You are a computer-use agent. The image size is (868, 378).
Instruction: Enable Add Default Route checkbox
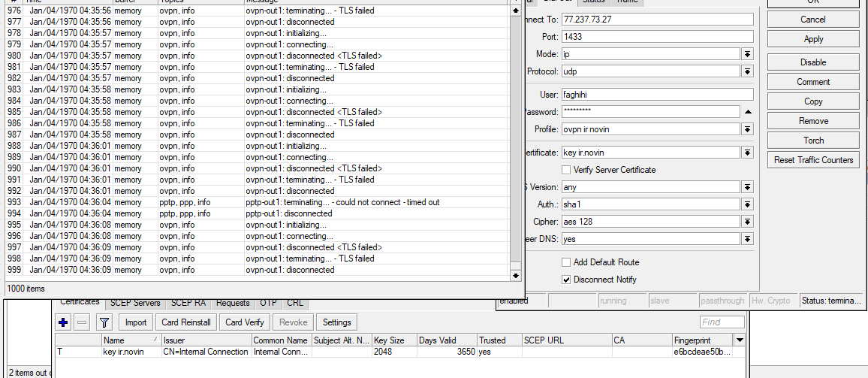[x=565, y=262]
